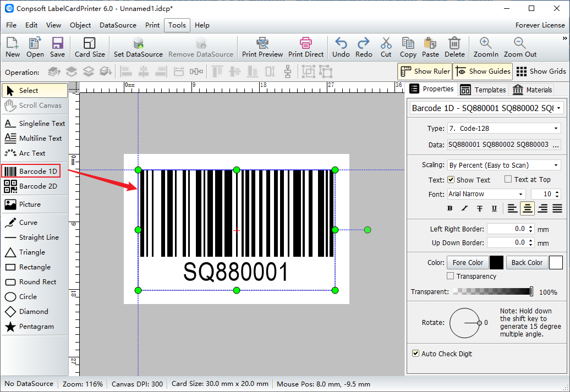The width and height of the screenshot is (570, 392).
Task: Choose the Picture tool
Action: click(35, 205)
